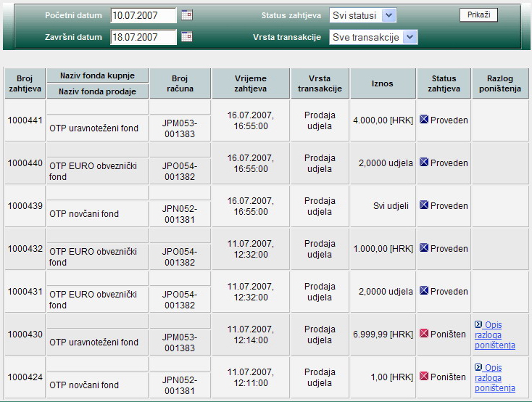The image size is (532, 402).
Task: Click into the Završni datum date field
Action: coord(144,37)
